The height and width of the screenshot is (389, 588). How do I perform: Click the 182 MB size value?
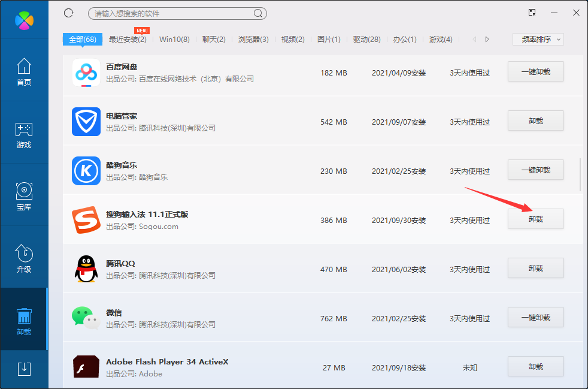pyautogui.click(x=334, y=73)
